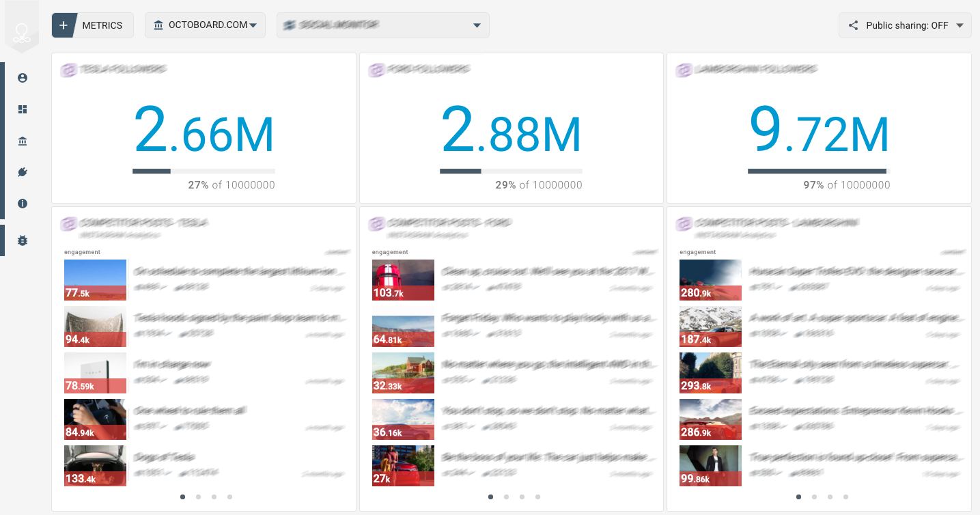Click Instagram icon on 2.66M followers widget
Image resolution: width=980 pixels, height=515 pixels.
[x=68, y=70]
